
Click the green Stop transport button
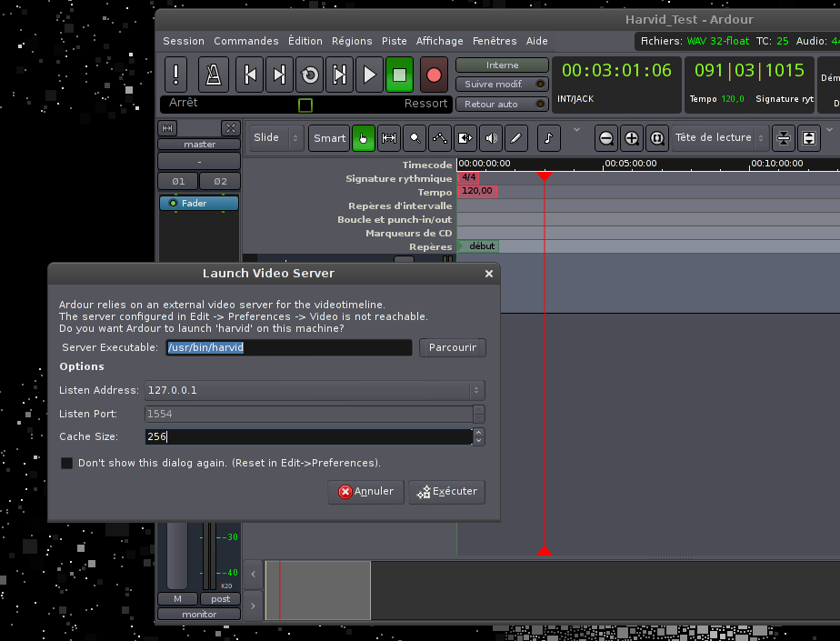tap(399, 75)
